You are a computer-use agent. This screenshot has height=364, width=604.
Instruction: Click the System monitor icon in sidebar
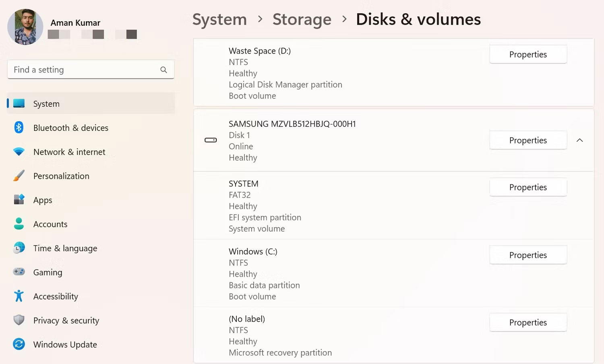pyautogui.click(x=19, y=103)
